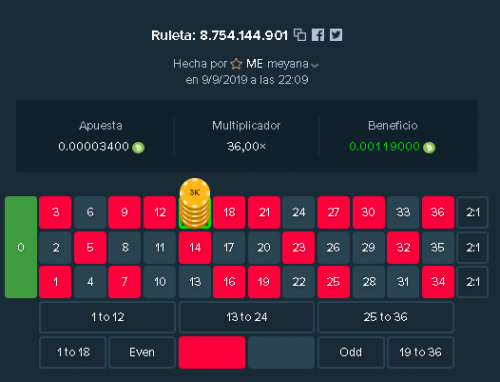
Task: Click the Apuesta amount 0.00003400
Action: pyautogui.click(x=94, y=147)
